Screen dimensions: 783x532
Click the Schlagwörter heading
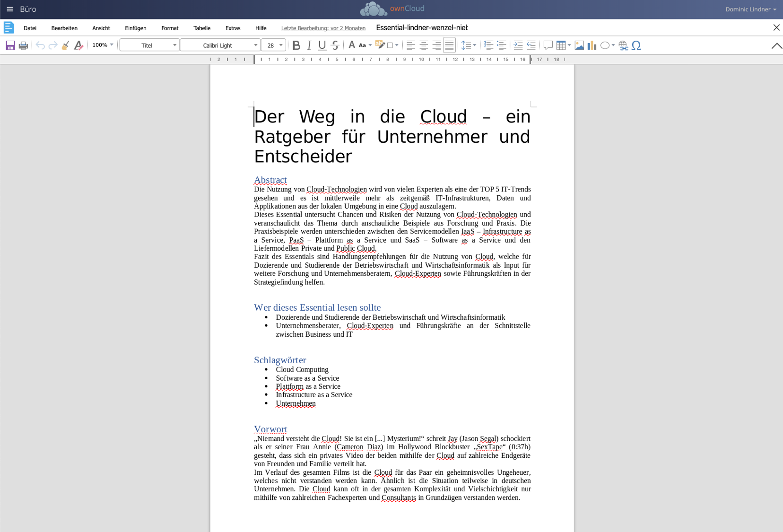click(x=280, y=360)
